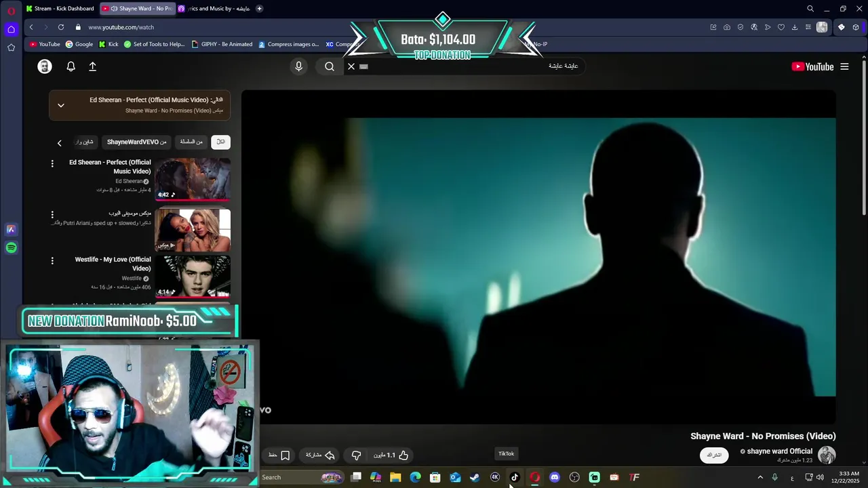Go to YouTube home via logo
This screenshot has width=868, height=488.
812,66
